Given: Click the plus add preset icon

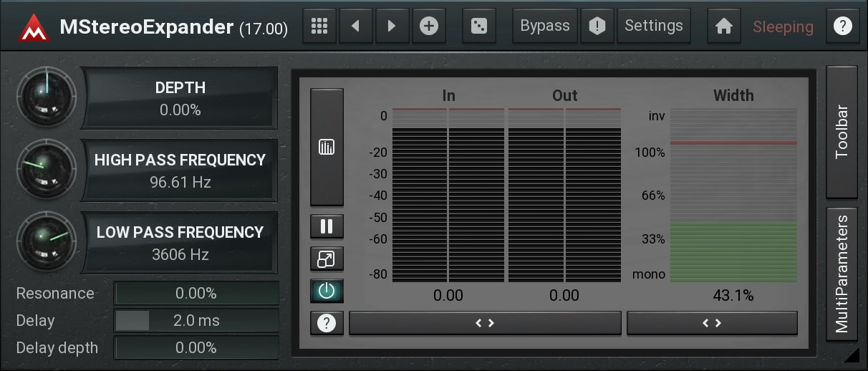Looking at the screenshot, I should pyautogui.click(x=428, y=26).
